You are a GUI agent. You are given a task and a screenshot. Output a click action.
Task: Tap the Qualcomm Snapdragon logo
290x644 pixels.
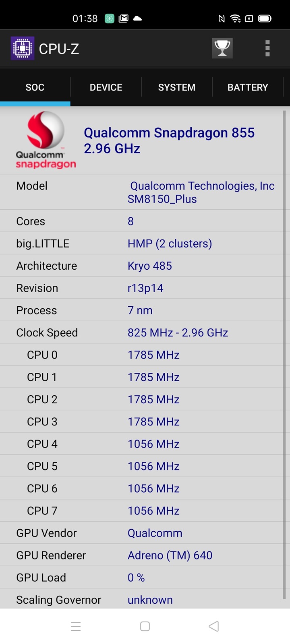46,140
